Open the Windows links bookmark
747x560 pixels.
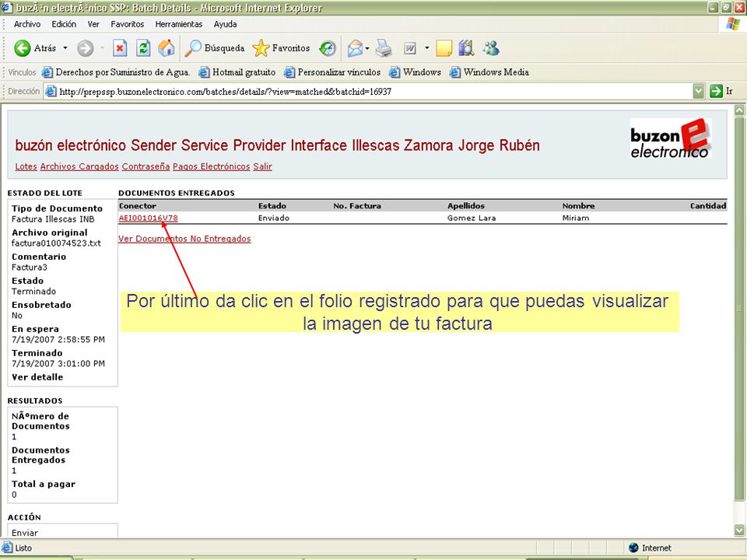[x=415, y=72]
